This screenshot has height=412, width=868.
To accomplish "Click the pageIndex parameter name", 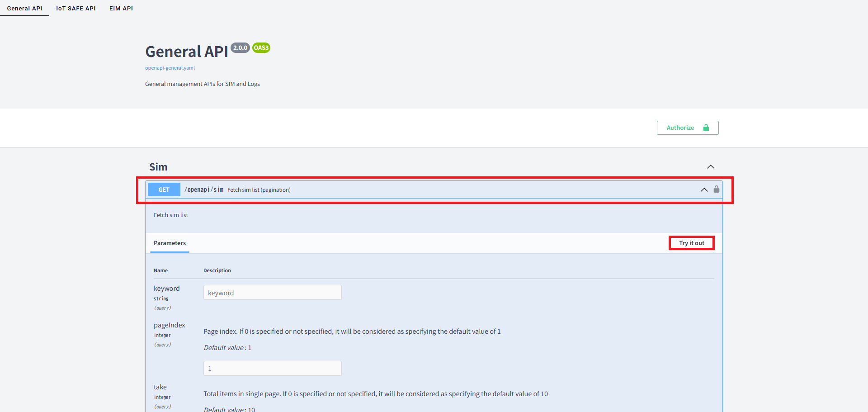I will point(170,325).
